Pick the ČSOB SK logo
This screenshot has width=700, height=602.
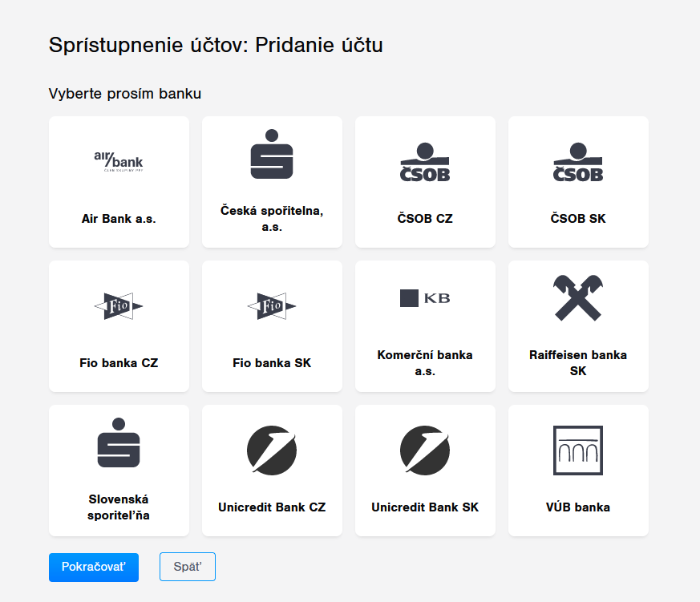click(578, 161)
